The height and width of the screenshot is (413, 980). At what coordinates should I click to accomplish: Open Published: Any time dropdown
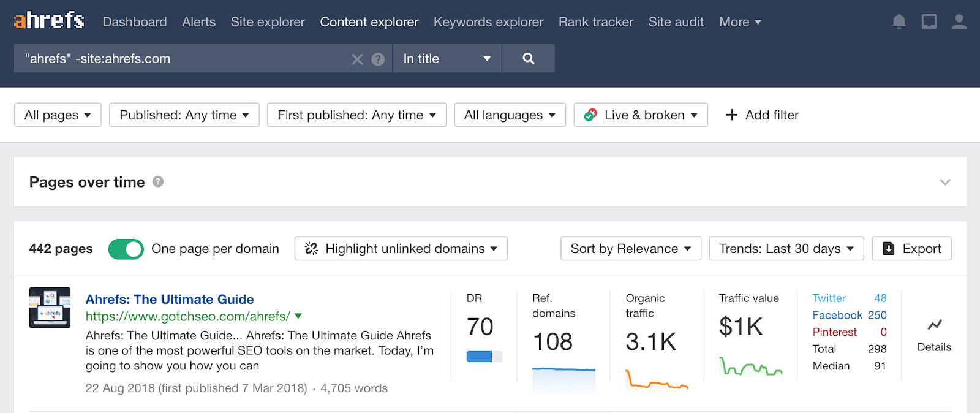(x=184, y=115)
